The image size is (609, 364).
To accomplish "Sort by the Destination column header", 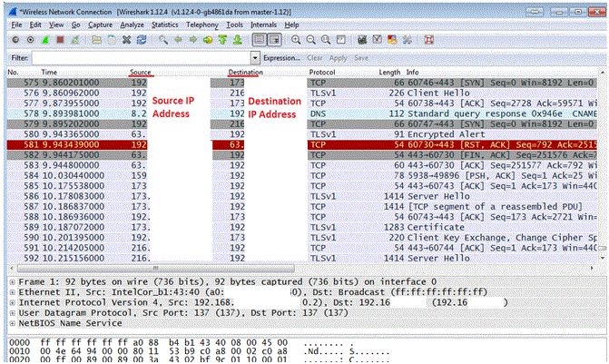I will (245, 73).
